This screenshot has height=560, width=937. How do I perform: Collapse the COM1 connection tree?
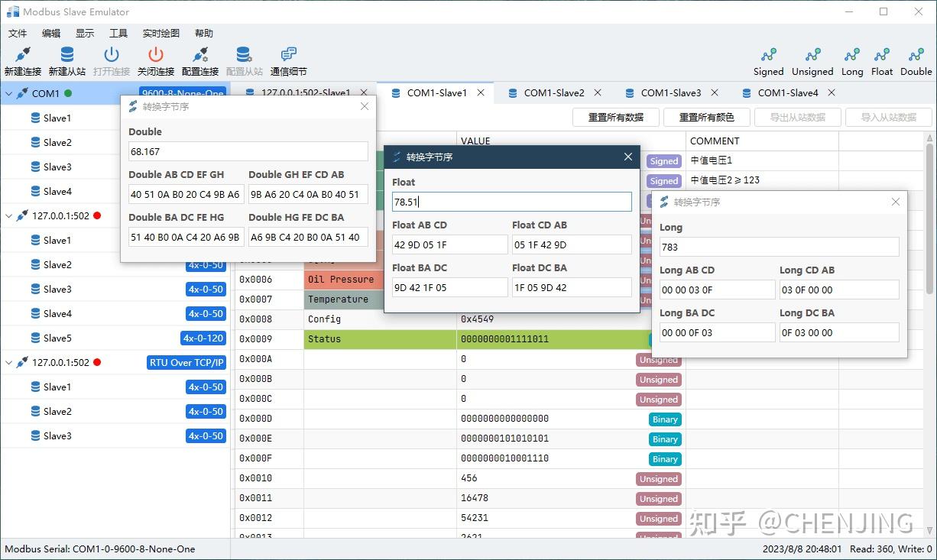click(10, 92)
